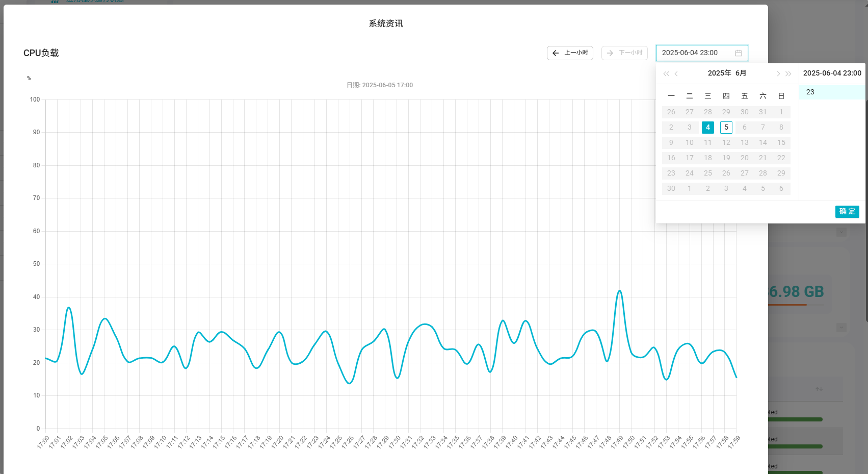Click the 17:49 label on the x-axis

tap(616, 442)
